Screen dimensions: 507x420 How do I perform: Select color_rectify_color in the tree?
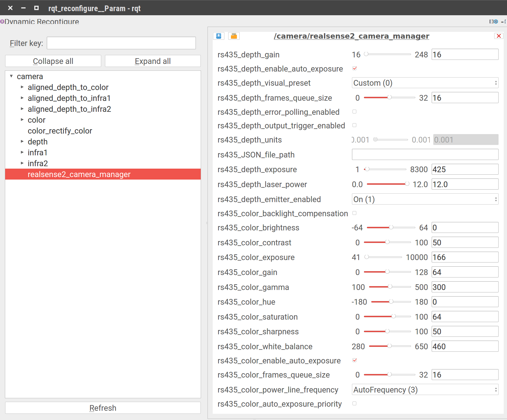60,131
